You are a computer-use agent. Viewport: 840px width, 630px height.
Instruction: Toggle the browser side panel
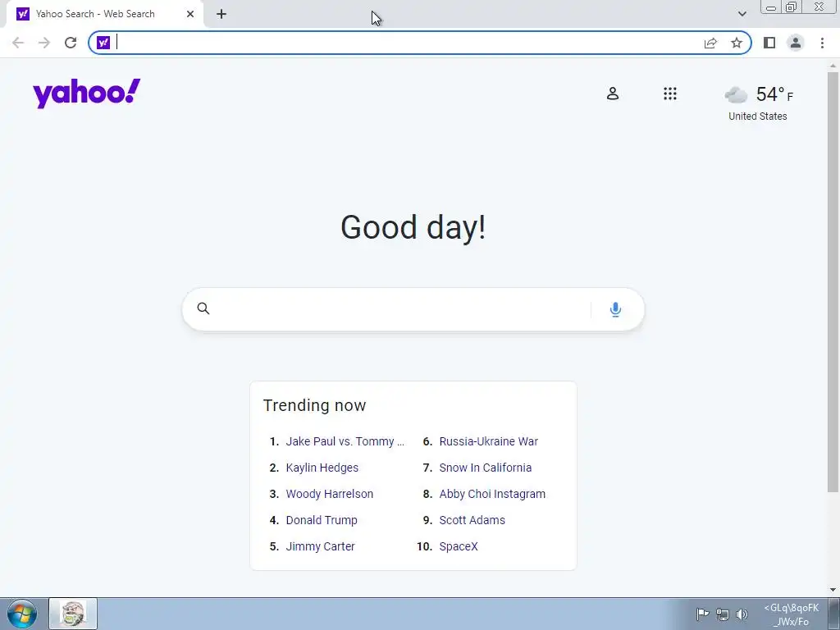coord(769,43)
